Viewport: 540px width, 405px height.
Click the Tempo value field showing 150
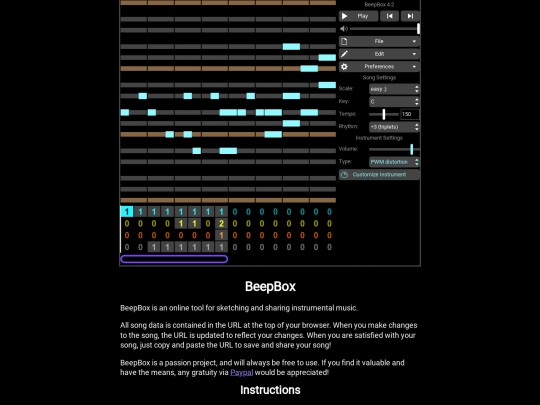point(410,114)
